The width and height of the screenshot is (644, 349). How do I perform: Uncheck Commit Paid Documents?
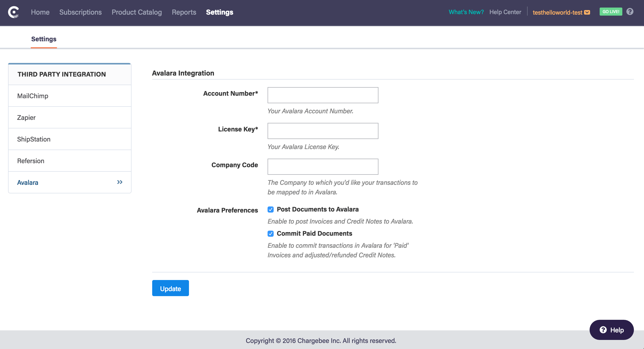tap(270, 233)
